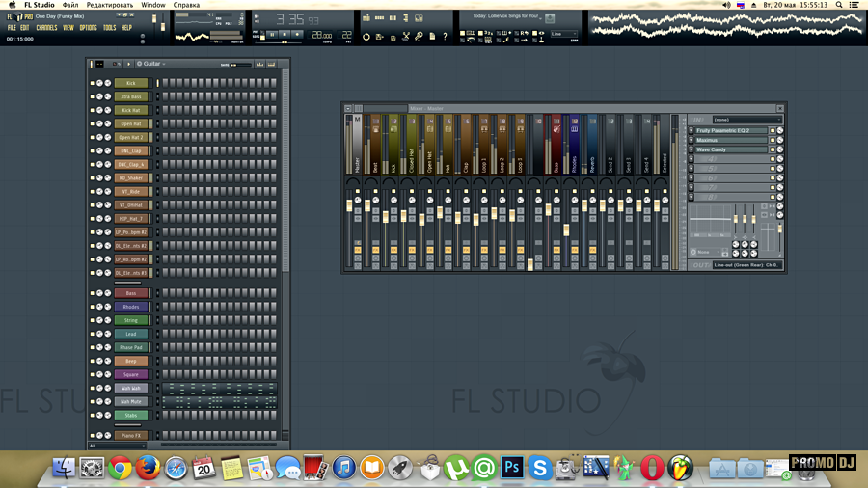Open the EDIT menu in FL Studio

pyautogui.click(x=25, y=28)
